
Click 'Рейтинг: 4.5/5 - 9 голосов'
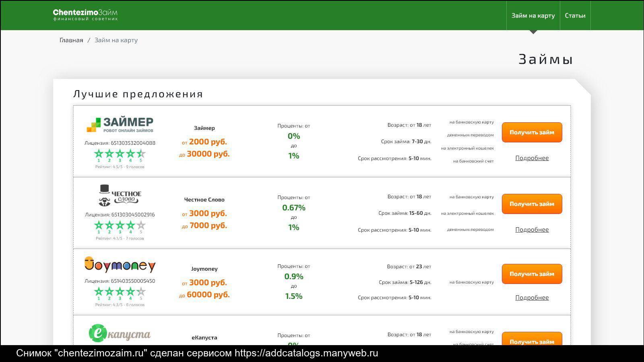click(x=120, y=167)
